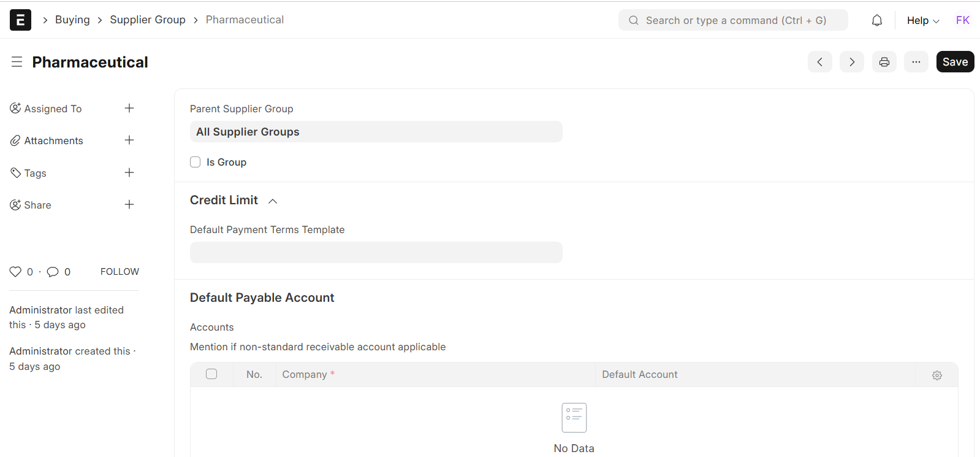
Task: Click the Save button
Action: pyautogui.click(x=955, y=62)
